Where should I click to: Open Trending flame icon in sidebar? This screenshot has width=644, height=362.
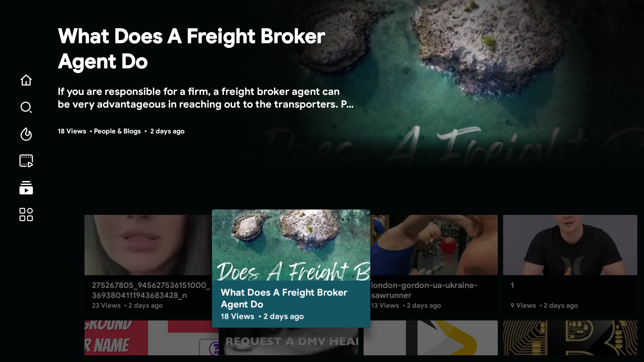coord(26,134)
